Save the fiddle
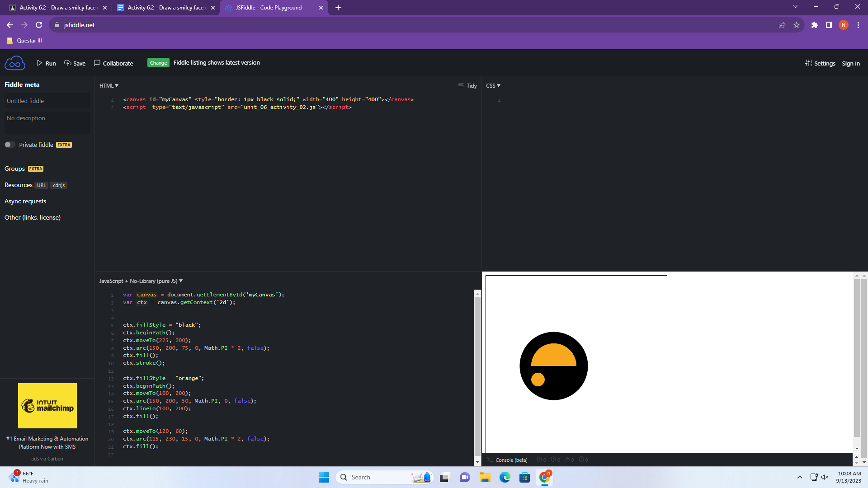Viewport: 868px width, 488px height. pos(75,63)
